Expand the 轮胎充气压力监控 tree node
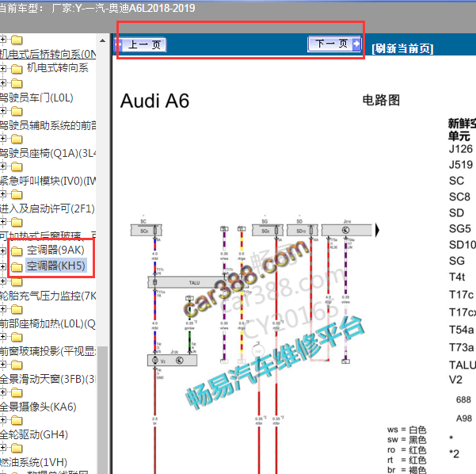This screenshot has height=474, width=476. (2, 281)
